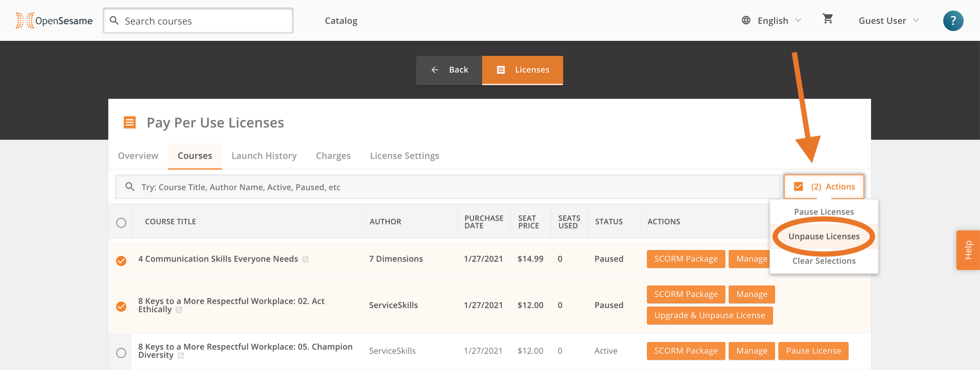Viewport: 980px width, 370px height.
Task: Open the Guest User account menu
Action: pos(888,20)
